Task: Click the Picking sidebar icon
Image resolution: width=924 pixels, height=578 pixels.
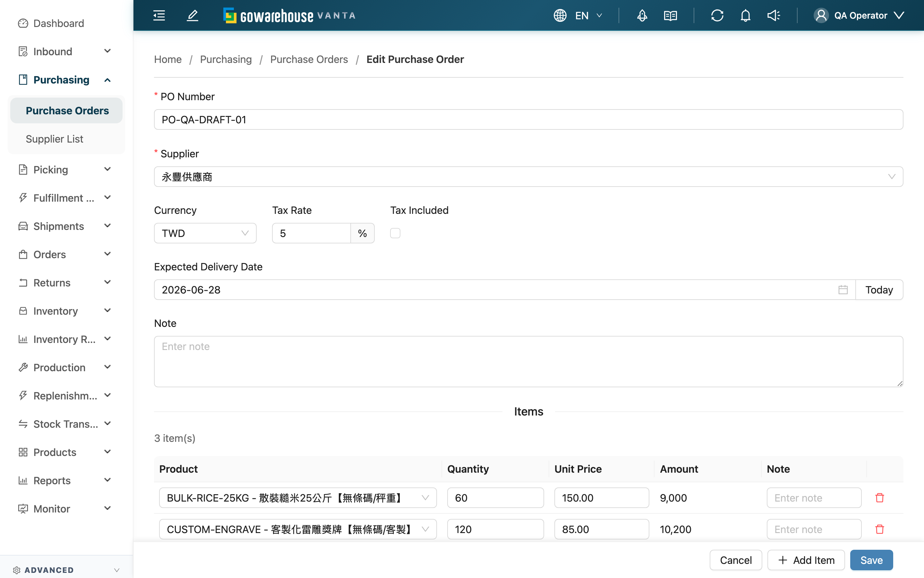Action: 23,169
